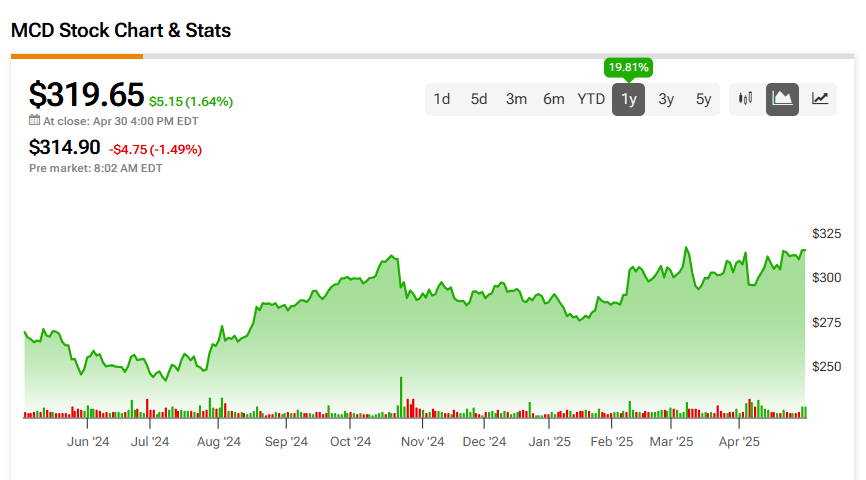Click the Jul '24 axis label
Image resolution: width=866 pixels, height=480 pixels.
coord(150,442)
